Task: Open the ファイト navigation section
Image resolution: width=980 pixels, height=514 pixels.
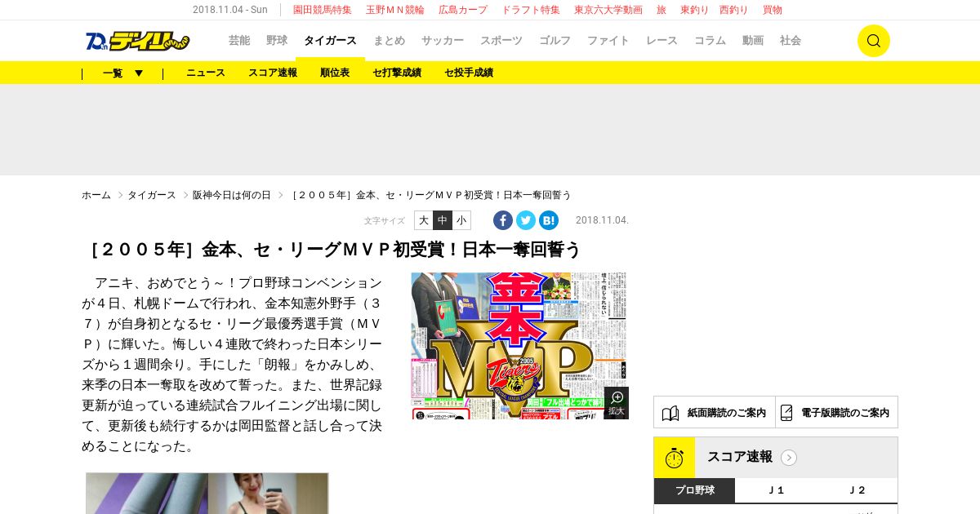Action: pyautogui.click(x=608, y=40)
